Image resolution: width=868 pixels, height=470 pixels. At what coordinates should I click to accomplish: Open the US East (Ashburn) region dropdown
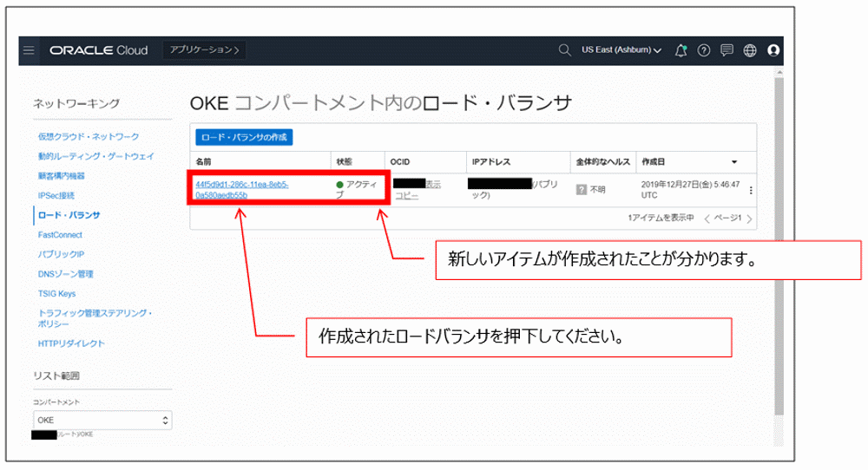[621, 49]
